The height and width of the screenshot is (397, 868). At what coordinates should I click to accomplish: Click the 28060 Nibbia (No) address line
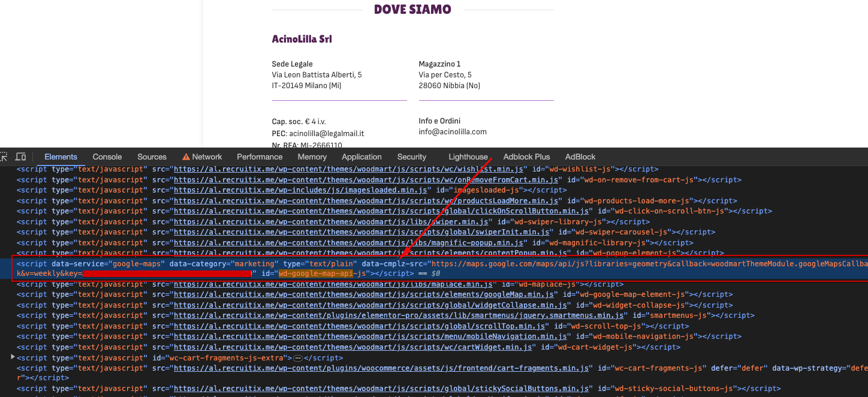point(450,86)
